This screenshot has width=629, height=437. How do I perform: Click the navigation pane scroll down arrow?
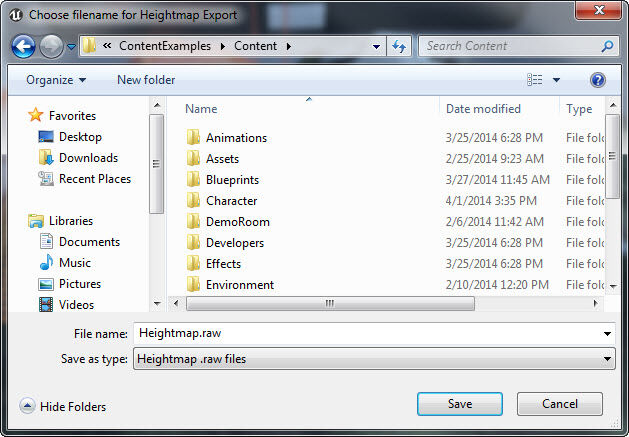click(x=157, y=303)
